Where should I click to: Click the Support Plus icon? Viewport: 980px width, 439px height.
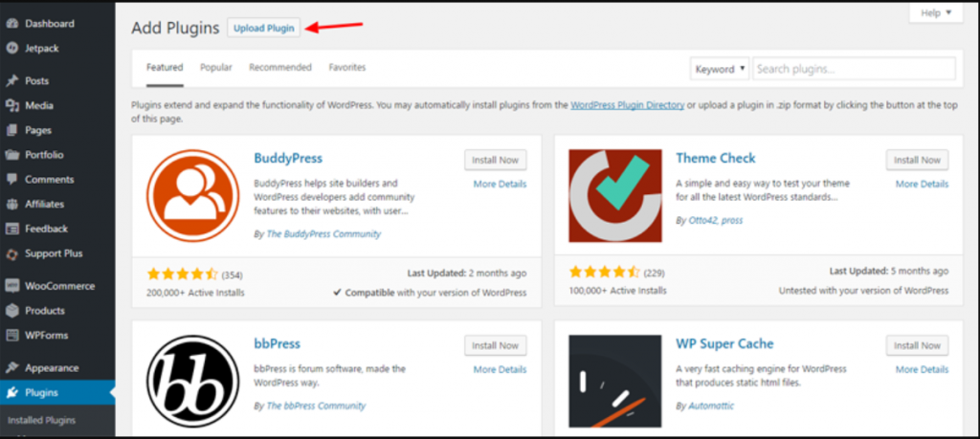pos(11,253)
